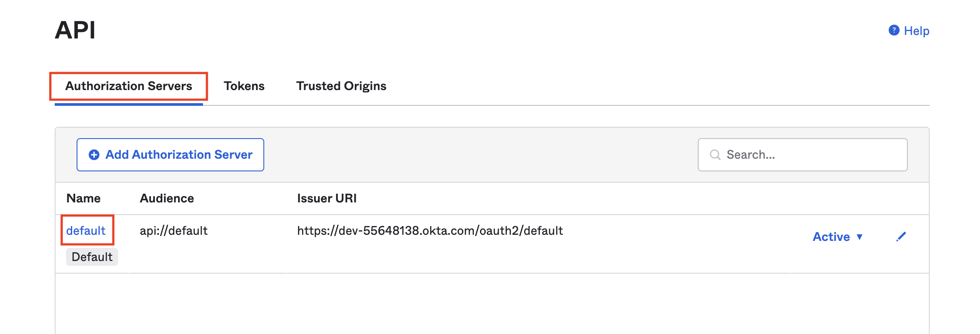This screenshot has height=334, width=980.
Task: Open the Help link text
Action: click(x=917, y=31)
